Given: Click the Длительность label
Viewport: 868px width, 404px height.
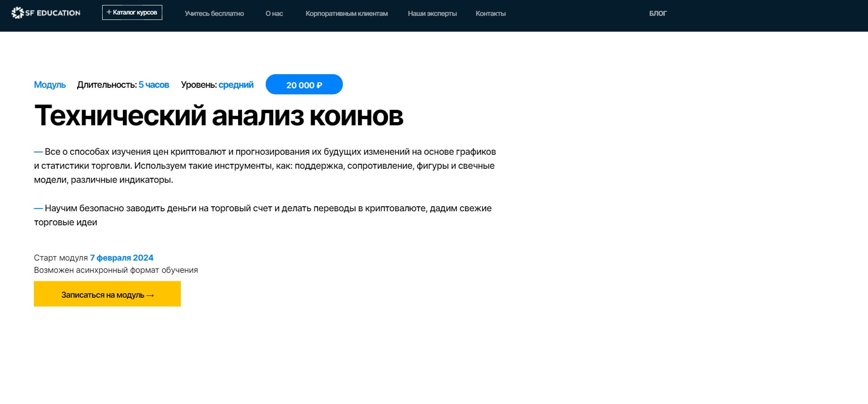Looking at the screenshot, I should [107, 85].
